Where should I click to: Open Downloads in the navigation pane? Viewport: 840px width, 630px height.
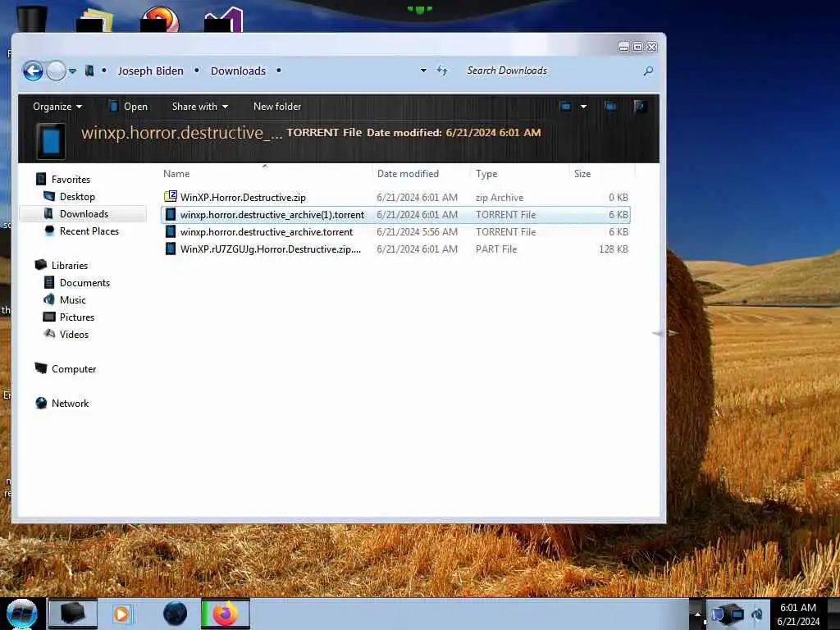tap(76, 214)
